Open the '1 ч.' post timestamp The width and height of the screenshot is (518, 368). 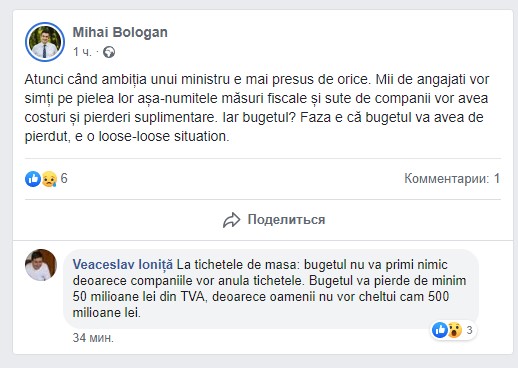82,52
